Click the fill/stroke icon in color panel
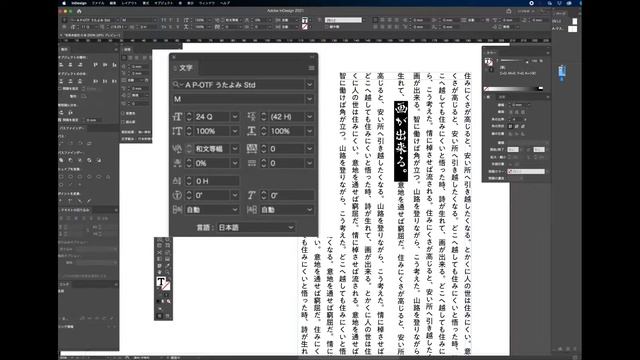The width and height of the screenshot is (640, 360). click(x=489, y=62)
